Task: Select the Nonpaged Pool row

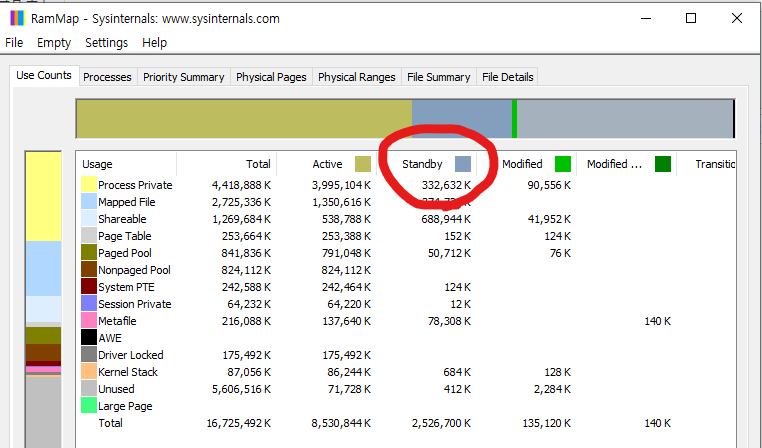Action: coord(134,270)
